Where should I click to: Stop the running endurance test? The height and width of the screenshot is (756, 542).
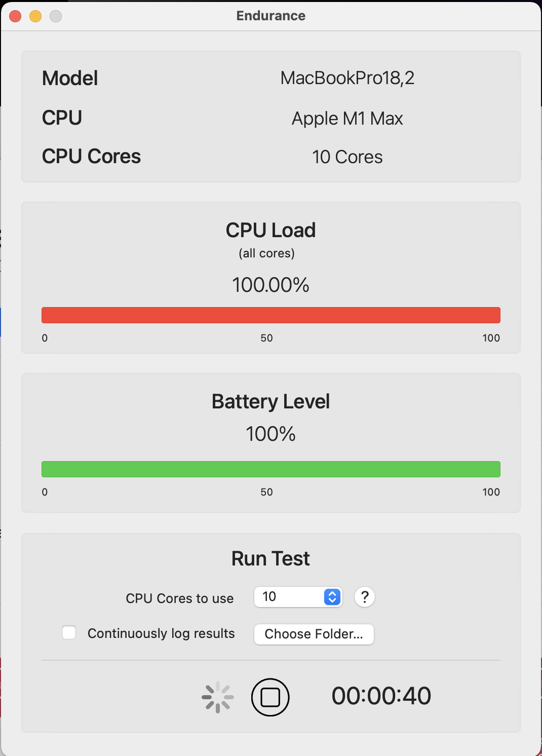270,697
